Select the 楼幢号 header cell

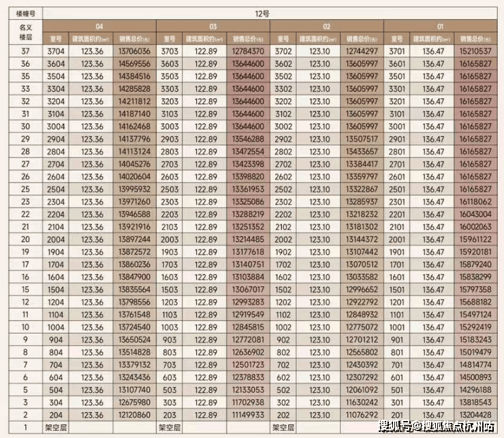point(25,12)
